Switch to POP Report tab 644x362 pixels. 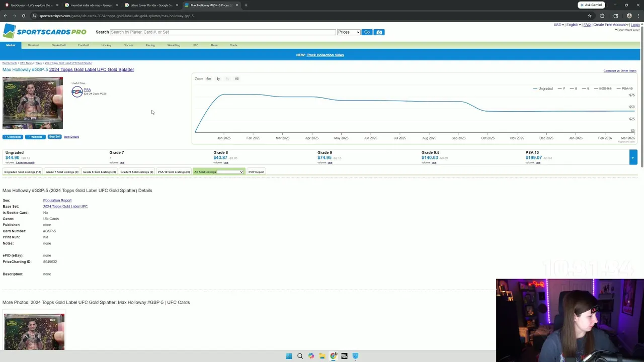point(256,172)
